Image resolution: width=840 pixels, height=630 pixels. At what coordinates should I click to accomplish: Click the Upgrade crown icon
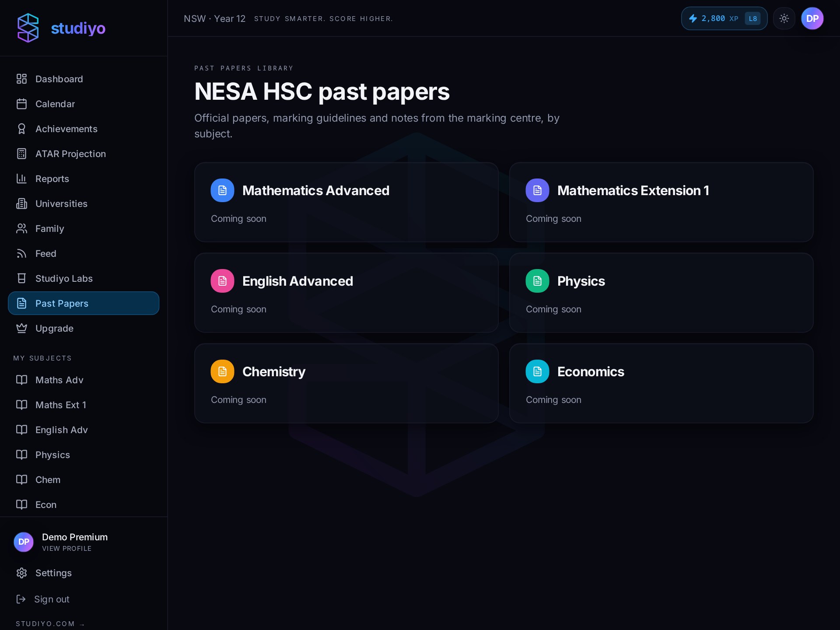[x=21, y=328]
